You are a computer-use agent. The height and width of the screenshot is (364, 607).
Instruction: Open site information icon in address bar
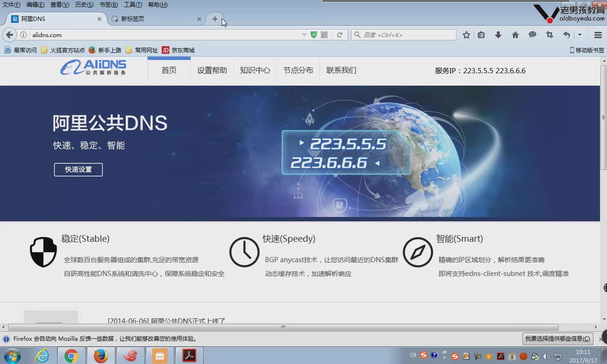(23, 35)
